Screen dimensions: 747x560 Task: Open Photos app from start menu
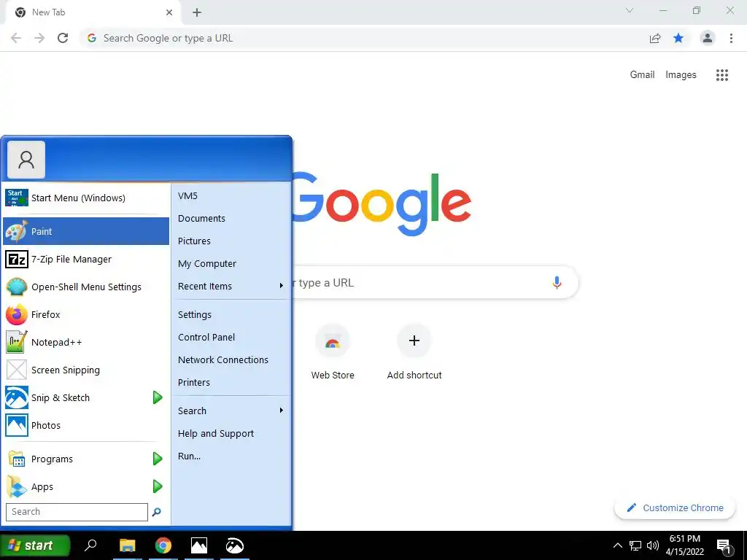(x=86, y=425)
